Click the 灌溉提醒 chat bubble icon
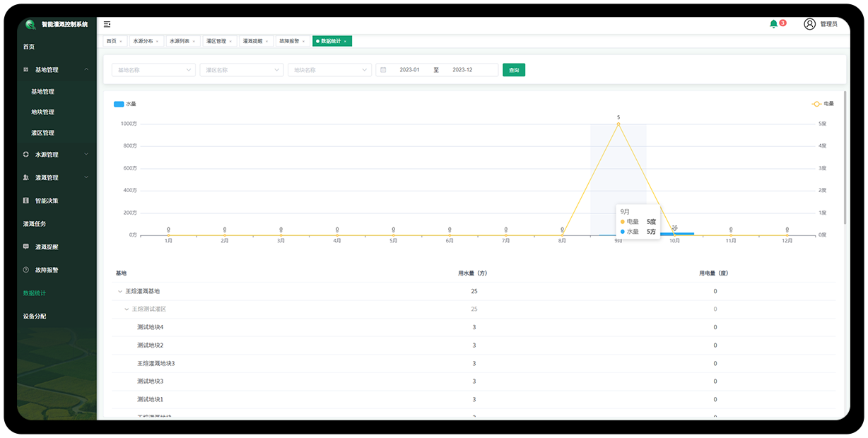The width and height of the screenshot is (868, 438). pos(26,247)
